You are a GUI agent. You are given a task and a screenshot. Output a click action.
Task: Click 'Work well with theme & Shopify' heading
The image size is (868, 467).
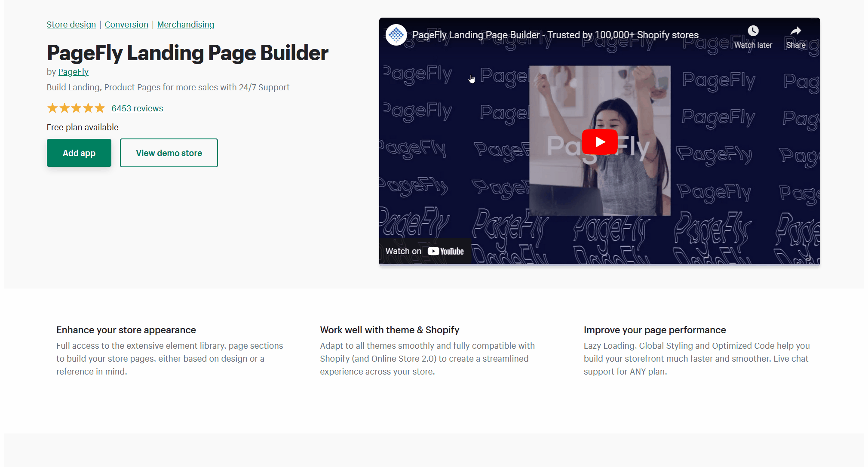pos(390,330)
